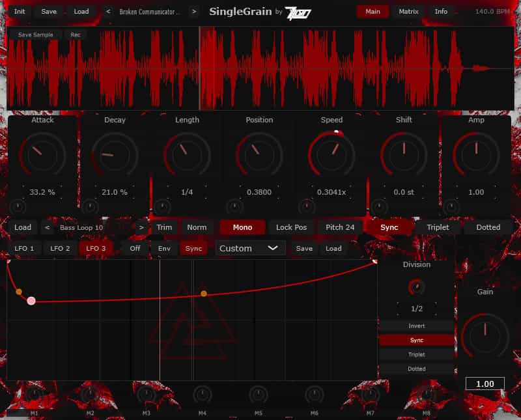Enable grain Triplet timing
Screen dimensions: 521x420
[x=438, y=228]
